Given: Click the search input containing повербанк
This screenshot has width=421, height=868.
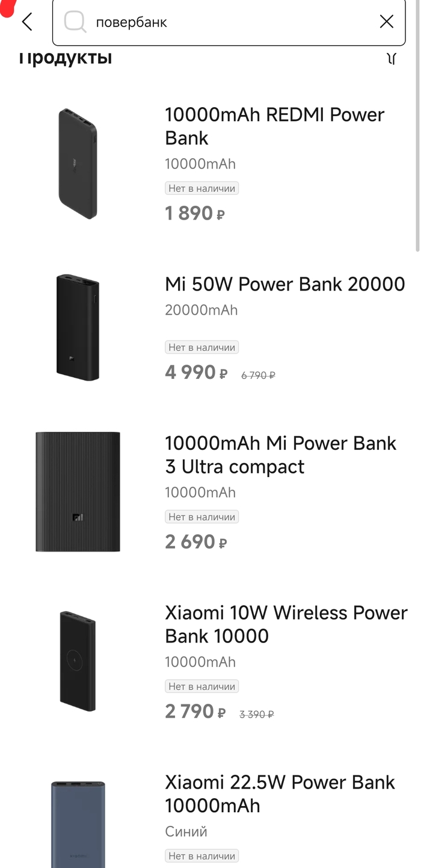Looking at the screenshot, I should coord(229,22).
